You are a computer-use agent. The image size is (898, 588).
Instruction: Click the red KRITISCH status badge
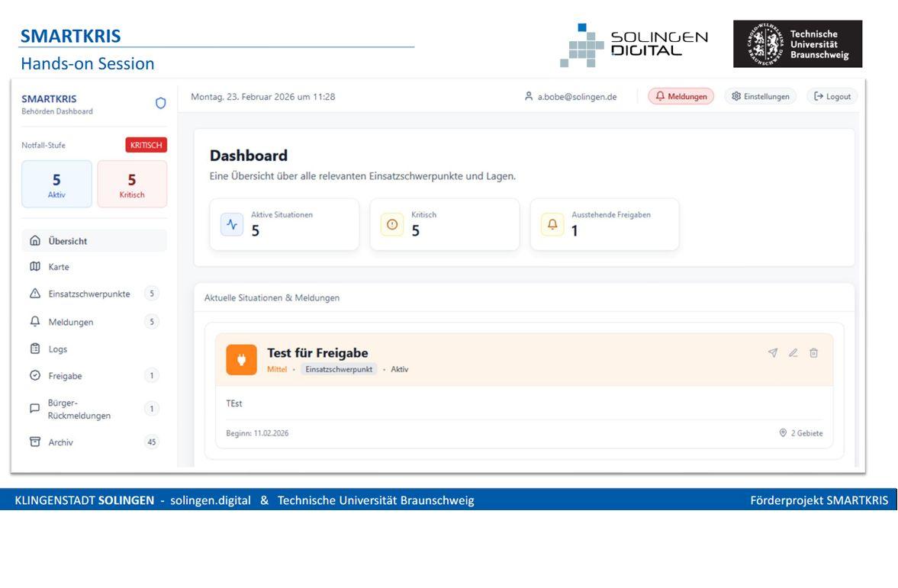[x=145, y=145]
